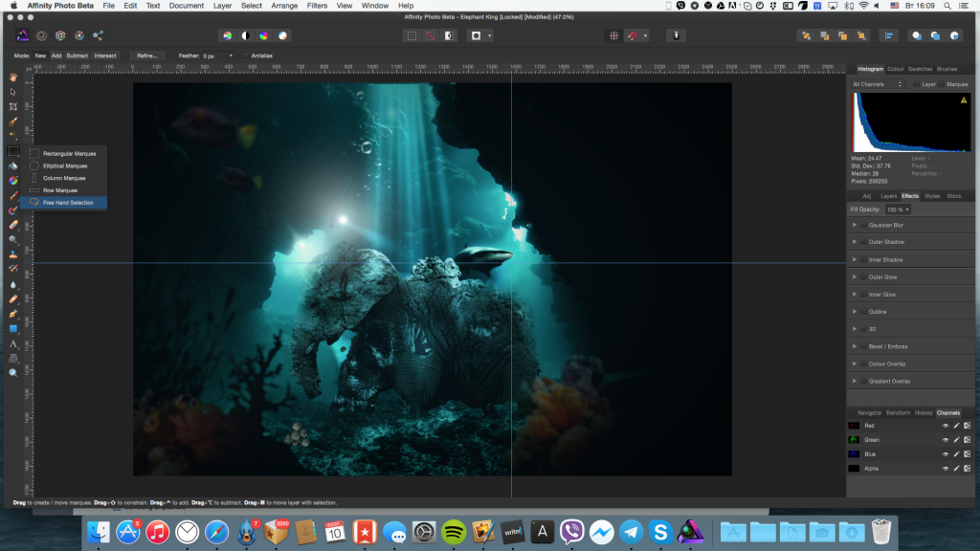Switch to the Layers panel tab
Viewport: 980px width, 551px height.
888,196
